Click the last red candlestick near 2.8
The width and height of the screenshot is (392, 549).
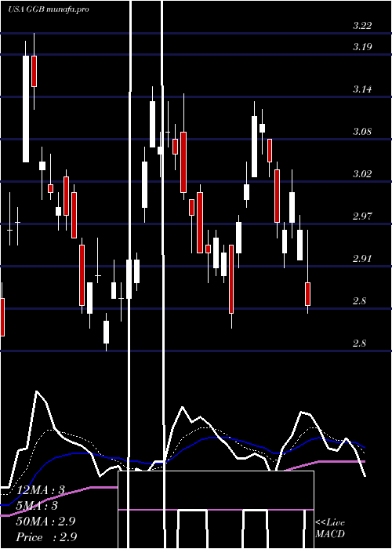click(307, 294)
